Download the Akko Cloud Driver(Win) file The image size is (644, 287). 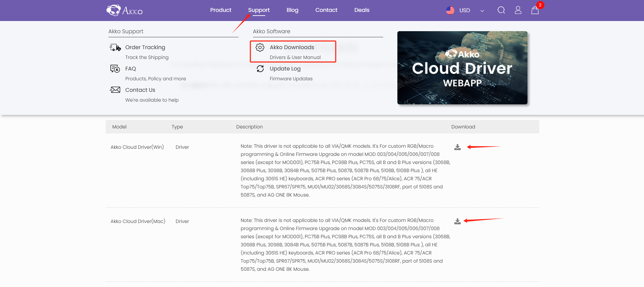[x=457, y=147]
